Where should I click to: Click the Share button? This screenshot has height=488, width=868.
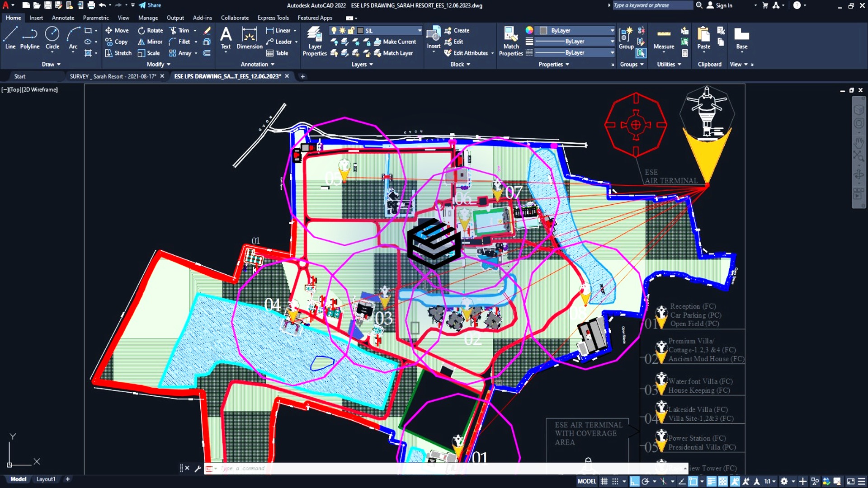150,5
